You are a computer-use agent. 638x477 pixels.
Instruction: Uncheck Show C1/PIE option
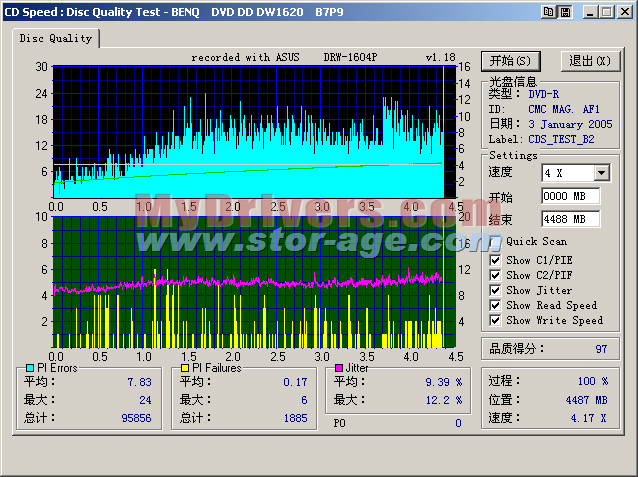(495, 260)
